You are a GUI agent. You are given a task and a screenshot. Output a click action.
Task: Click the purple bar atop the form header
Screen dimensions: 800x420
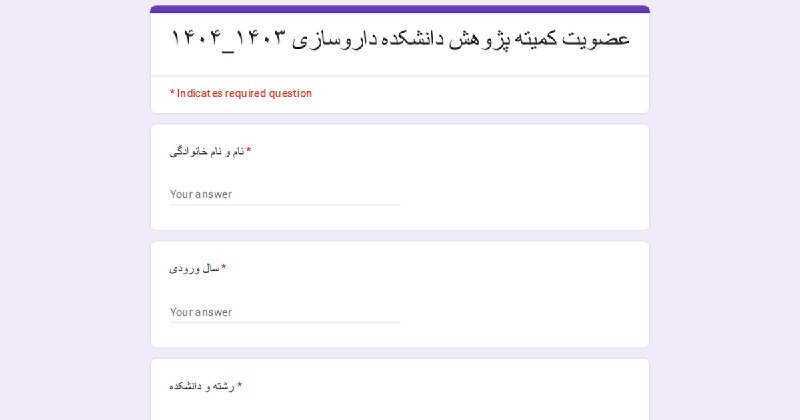click(400, 9)
